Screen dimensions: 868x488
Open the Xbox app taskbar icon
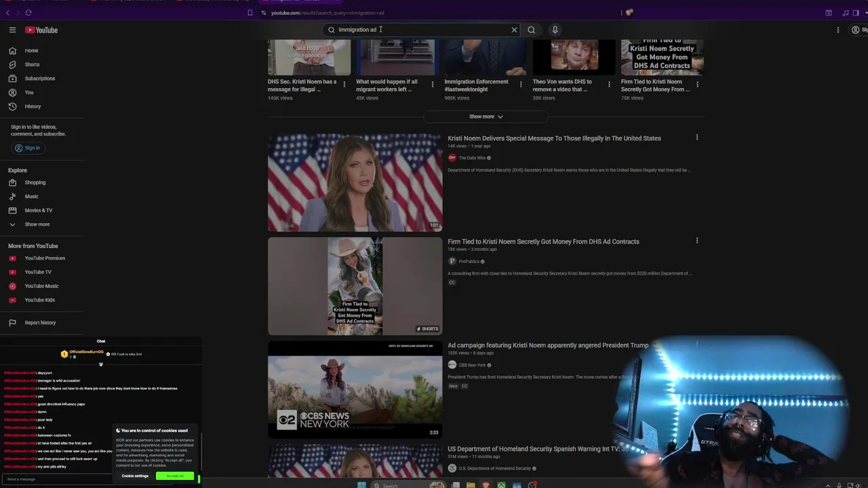pyautogui.click(x=501, y=485)
